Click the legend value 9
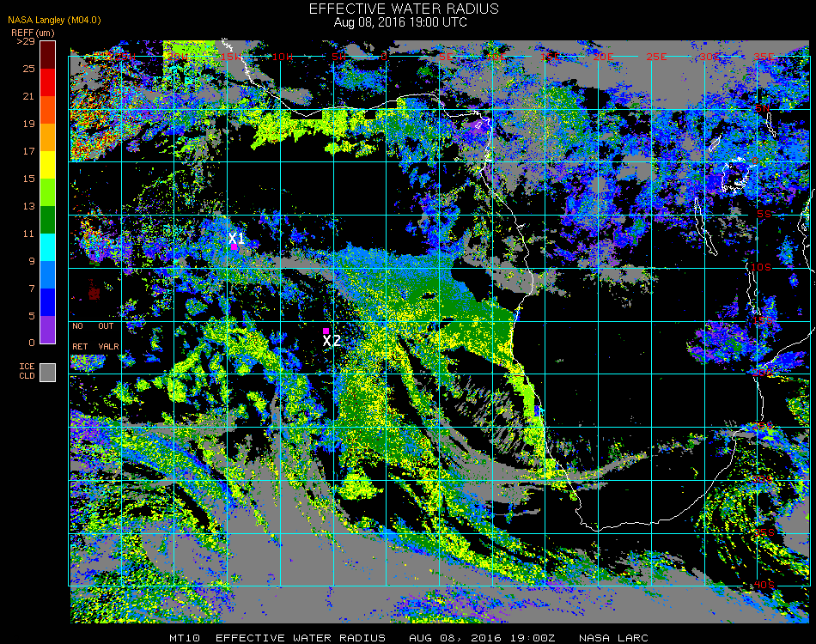816x644 pixels. pyautogui.click(x=32, y=261)
